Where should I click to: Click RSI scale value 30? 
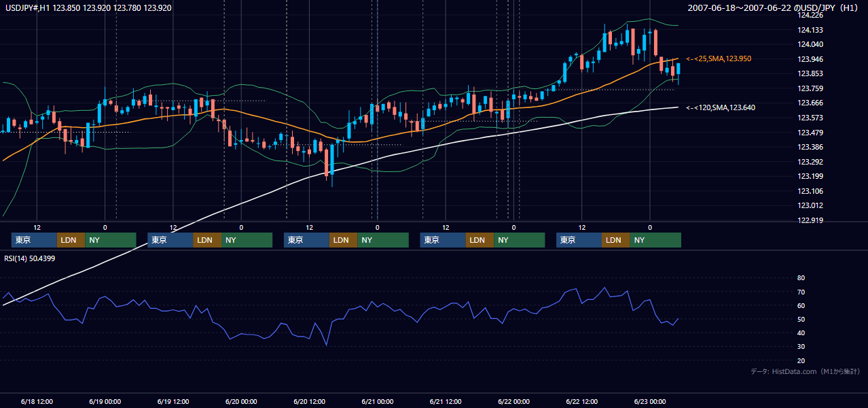click(x=801, y=347)
